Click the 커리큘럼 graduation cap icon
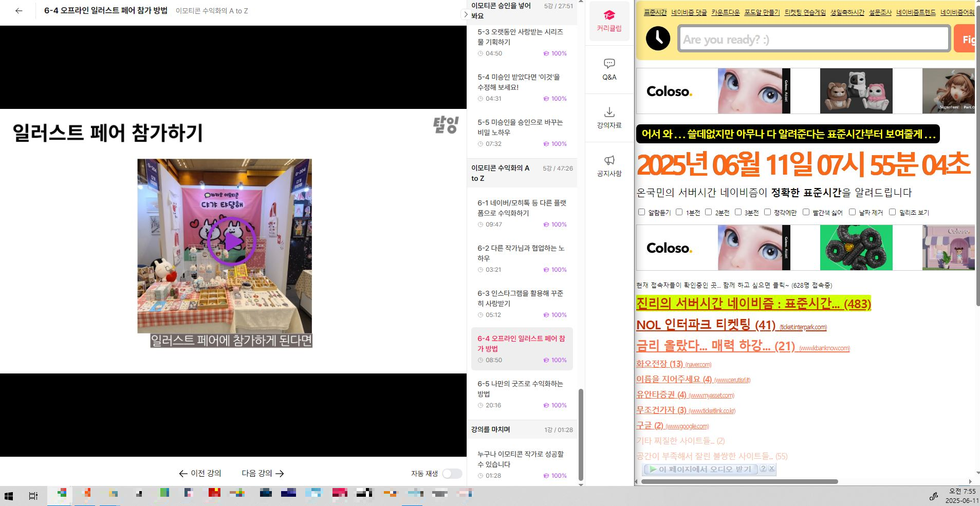980x506 pixels. [x=609, y=15]
